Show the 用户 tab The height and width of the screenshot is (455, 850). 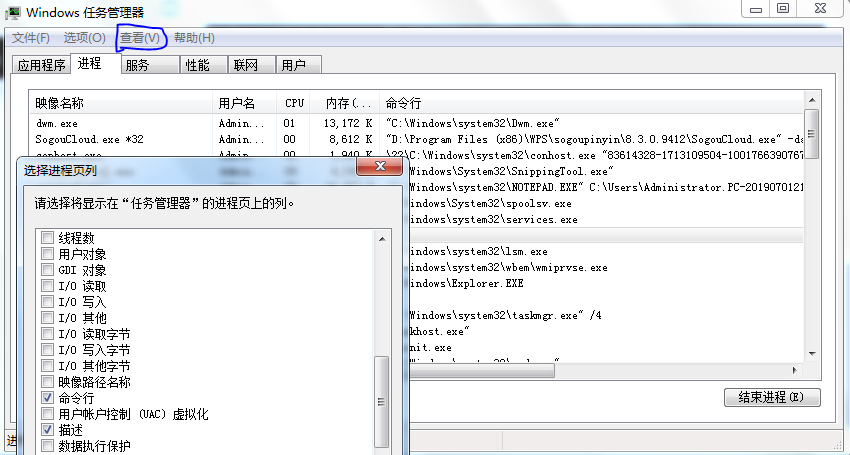(x=299, y=65)
